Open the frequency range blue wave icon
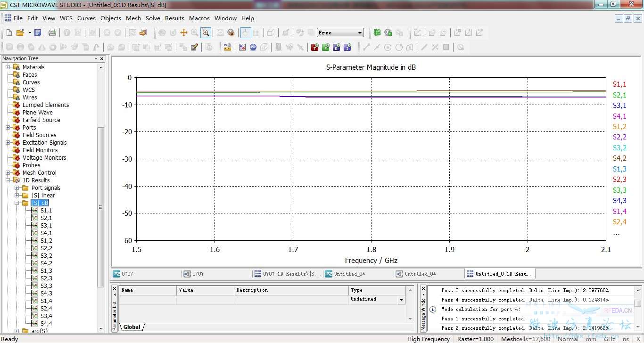This screenshot has height=343, width=644. 253,47
